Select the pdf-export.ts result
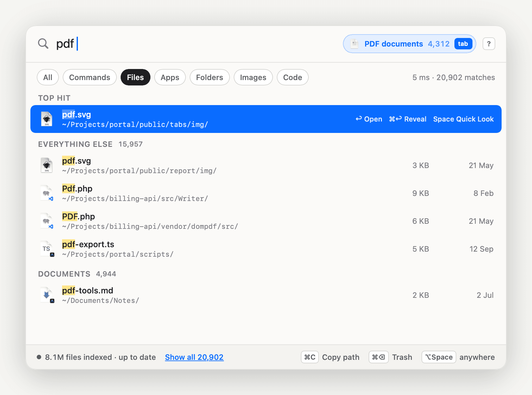The width and height of the screenshot is (532, 395). [x=266, y=249]
